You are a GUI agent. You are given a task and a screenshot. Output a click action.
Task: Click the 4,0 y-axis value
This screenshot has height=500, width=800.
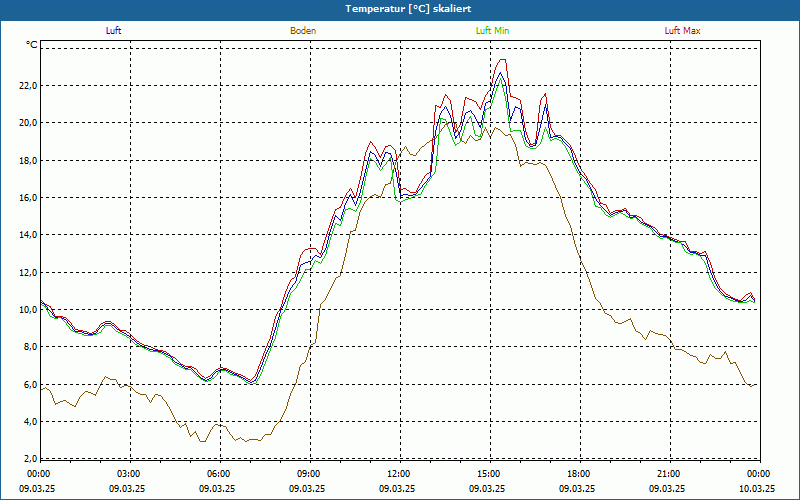click(31, 422)
